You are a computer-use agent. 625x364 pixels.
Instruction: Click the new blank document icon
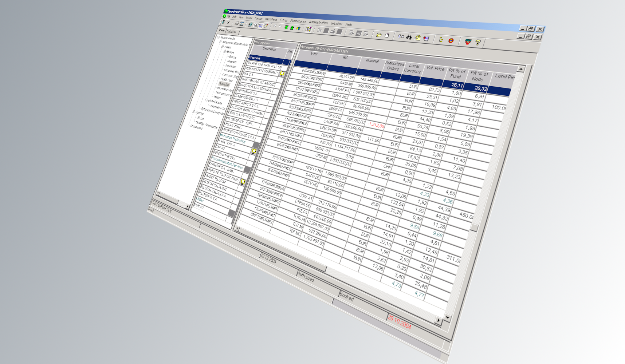click(387, 35)
